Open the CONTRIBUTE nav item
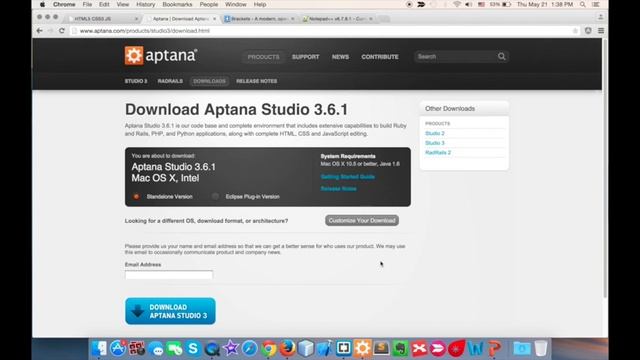Screen dimensions: 640x360 click(x=380, y=57)
